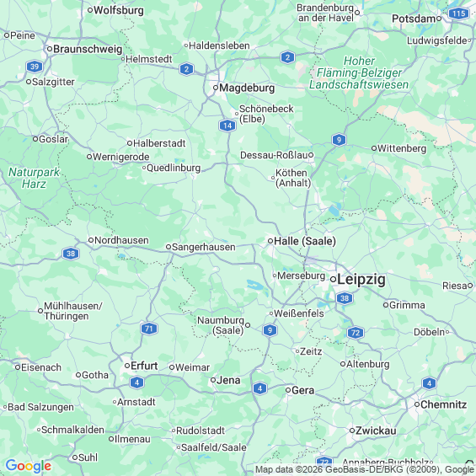
Task: Select the Dessau-Roßlau town marker
Action: point(311,155)
